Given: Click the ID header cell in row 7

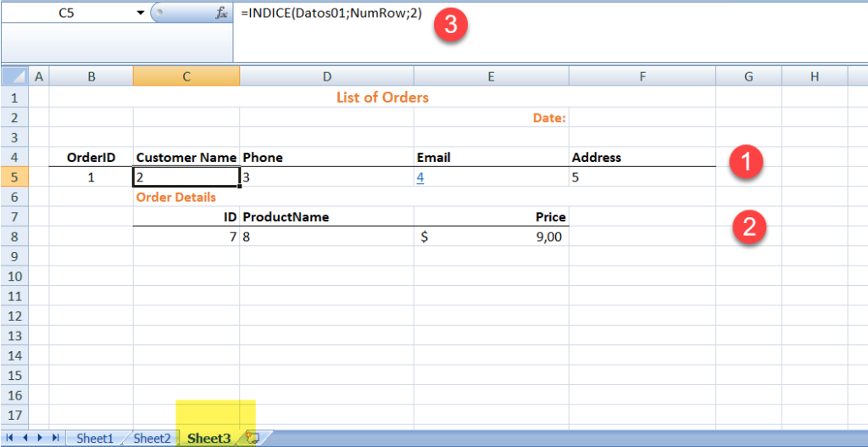Looking at the screenshot, I should [186, 217].
